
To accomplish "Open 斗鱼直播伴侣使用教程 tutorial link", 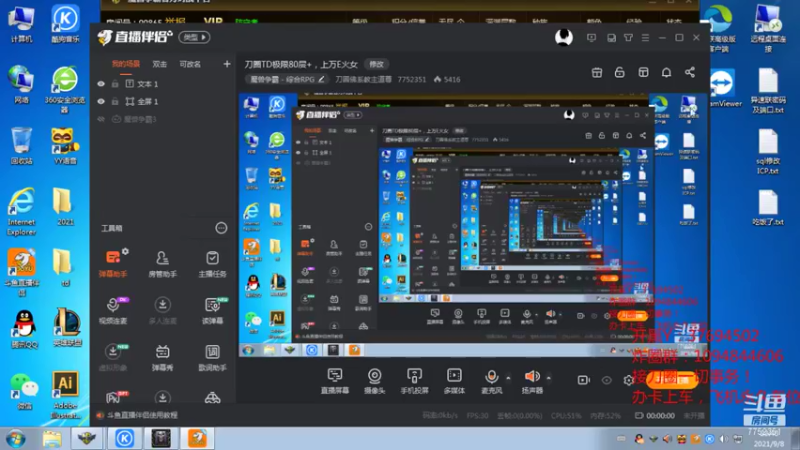I will coord(142,415).
